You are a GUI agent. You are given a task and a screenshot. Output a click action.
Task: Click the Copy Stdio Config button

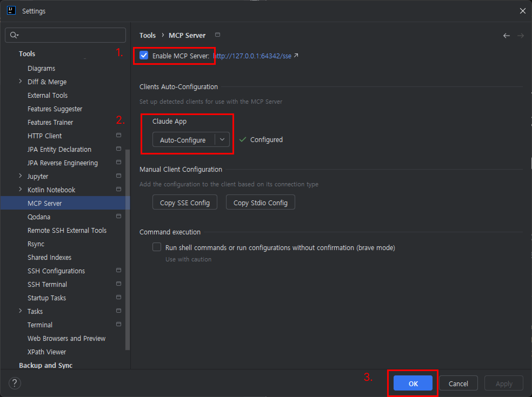(x=260, y=202)
